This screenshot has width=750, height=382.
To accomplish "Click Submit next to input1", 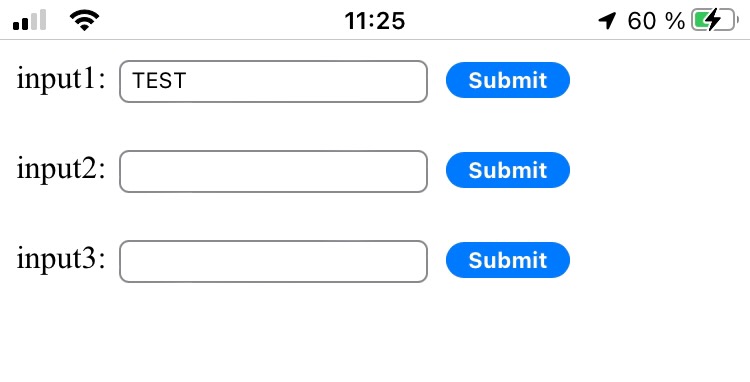I will pyautogui.click(x=507, y=80).
